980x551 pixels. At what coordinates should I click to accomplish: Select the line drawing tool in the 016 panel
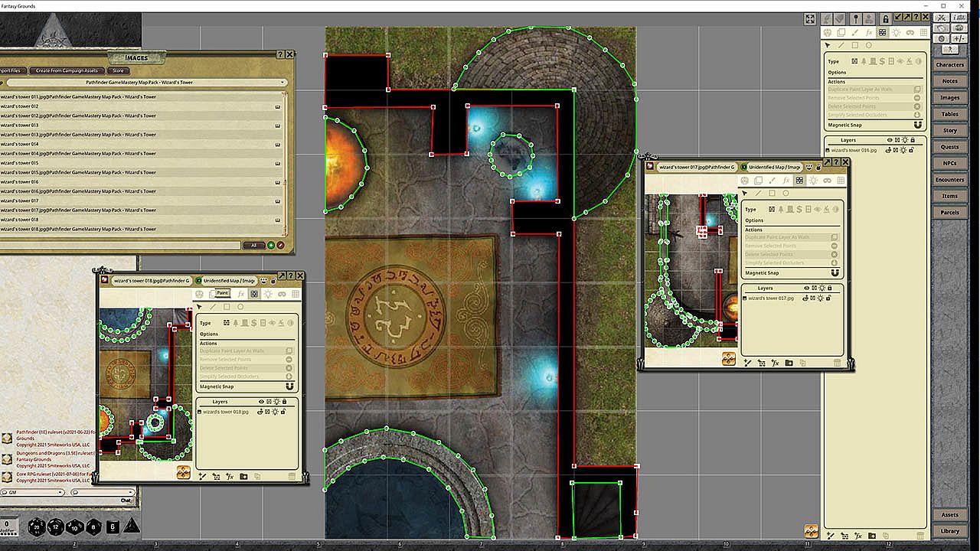pos(841,46)
